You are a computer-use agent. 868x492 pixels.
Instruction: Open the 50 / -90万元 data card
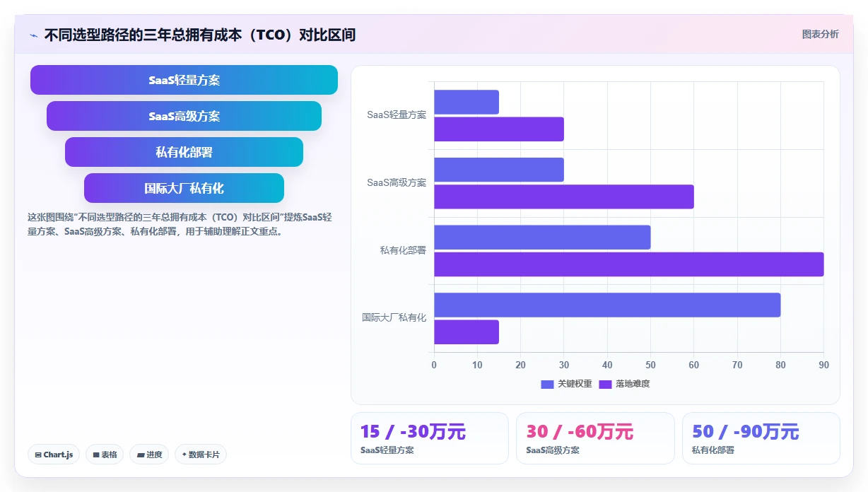tap(761, 438)
